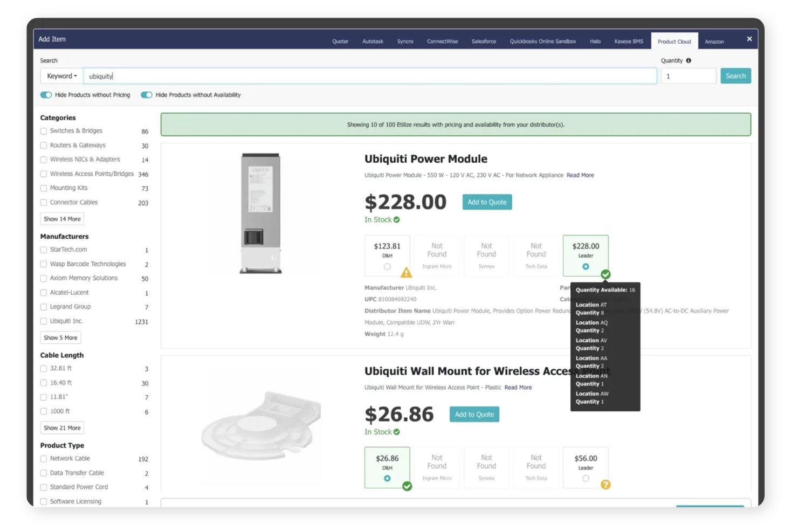Click green checkmark on D&H $26.86 price
This screenshot has height=532, width=798.
(407, 486)
